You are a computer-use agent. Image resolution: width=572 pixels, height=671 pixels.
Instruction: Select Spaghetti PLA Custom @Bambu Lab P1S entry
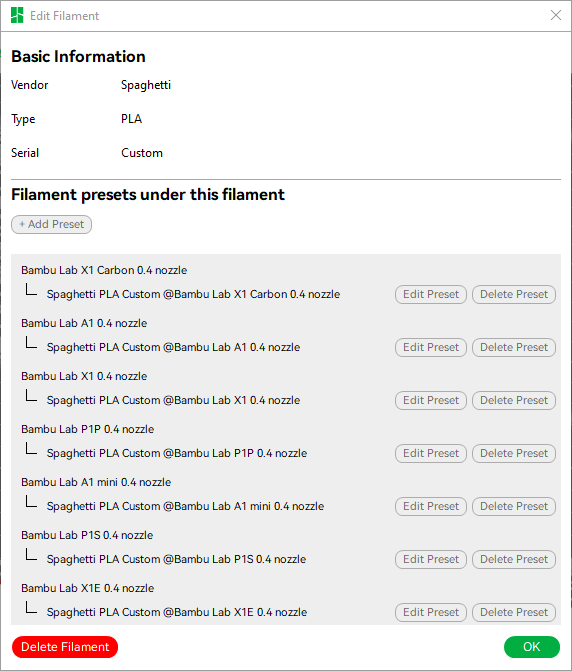pyautogui.click(x=176, y=559)
